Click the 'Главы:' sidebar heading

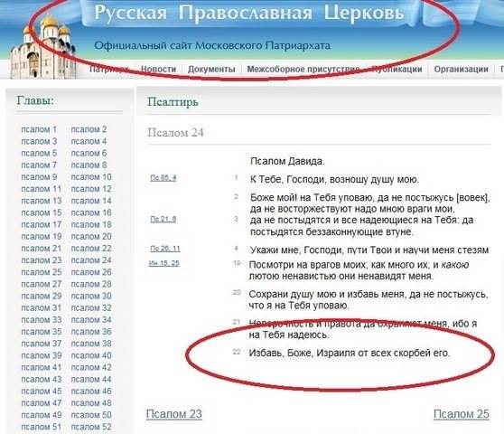coord(35,100)
